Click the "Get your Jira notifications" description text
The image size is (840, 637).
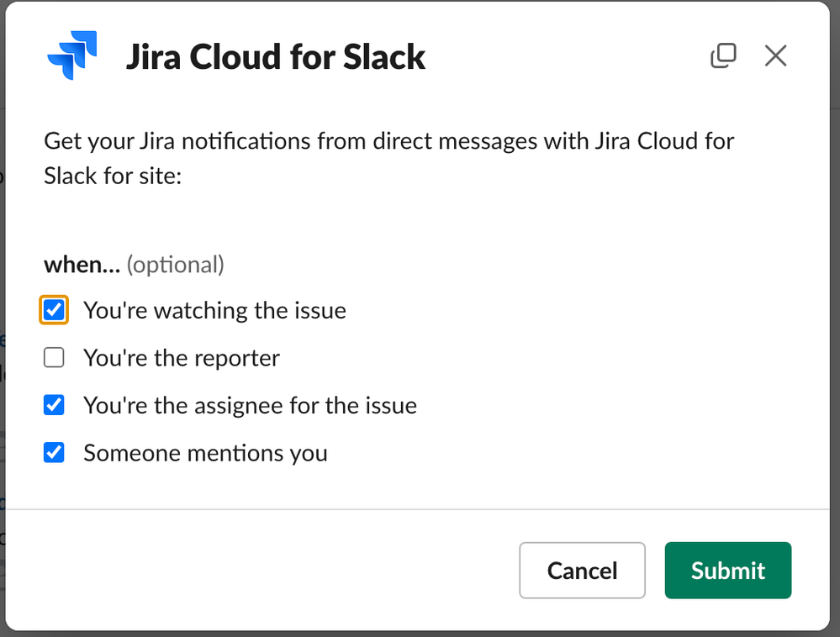(389, 159)
